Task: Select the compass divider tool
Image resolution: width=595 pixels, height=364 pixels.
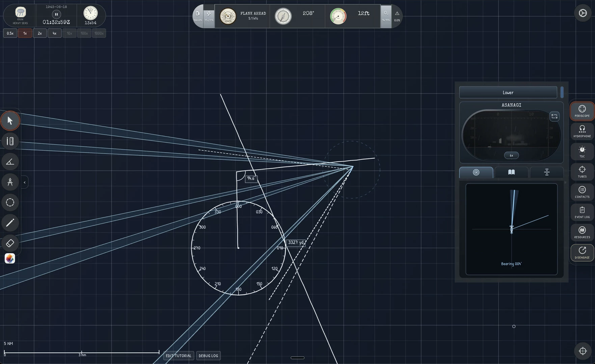Action: point(10,182)
